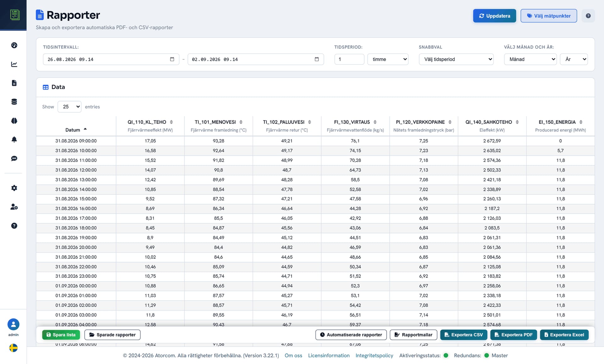Open the timme unit dropdown
604x364 pixels.
[388, 59]
